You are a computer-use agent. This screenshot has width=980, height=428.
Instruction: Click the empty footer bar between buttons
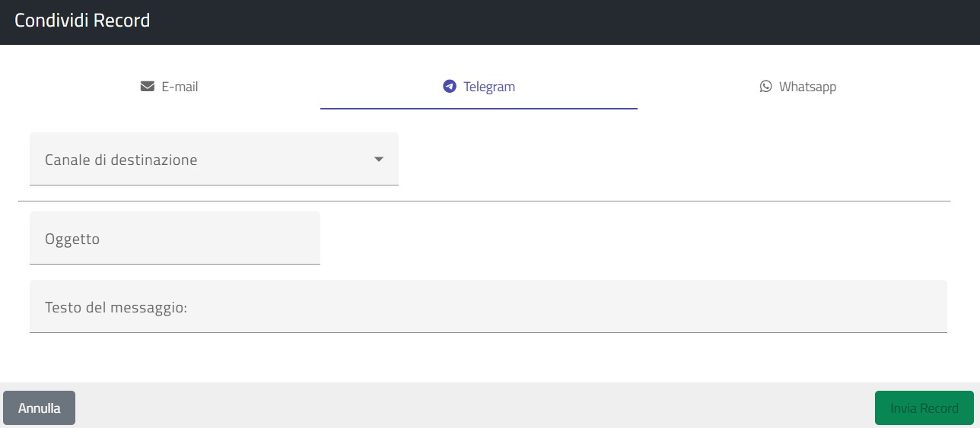point(472,406)
